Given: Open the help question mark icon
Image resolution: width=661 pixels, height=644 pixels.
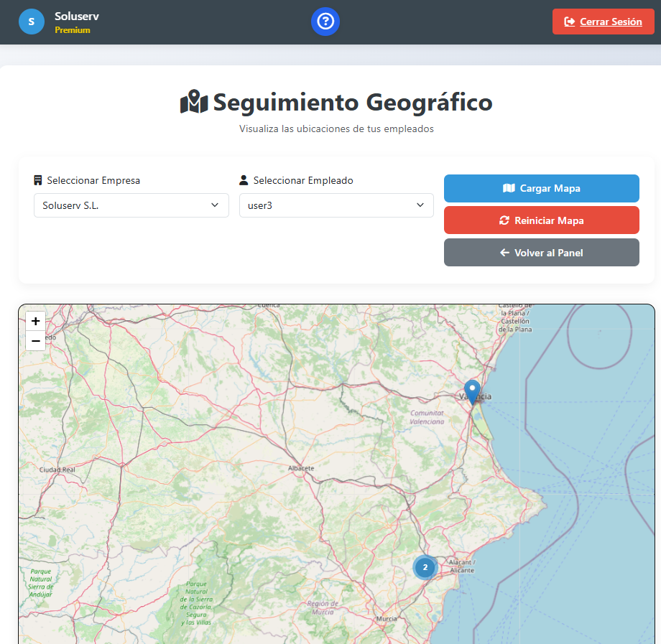Looking at the screenshot, I should click(325, 22).
